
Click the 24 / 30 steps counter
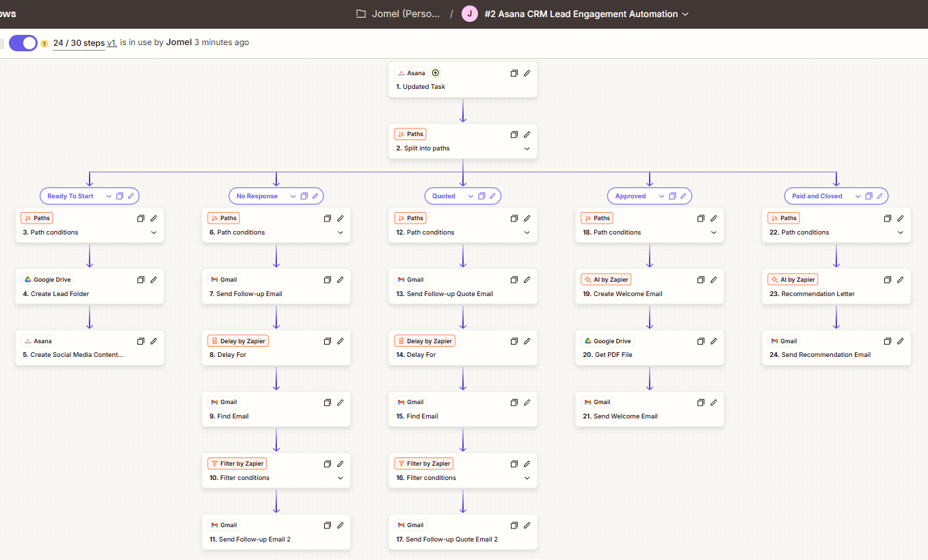pyautogui.click(x=79, y=42)
